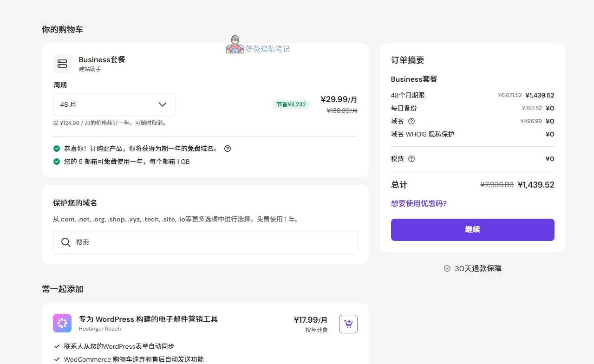The width and height of the screenshot is (594, 364).
Task: Click the Hostinger Reach logo icon
Action: tap(62, 323)
